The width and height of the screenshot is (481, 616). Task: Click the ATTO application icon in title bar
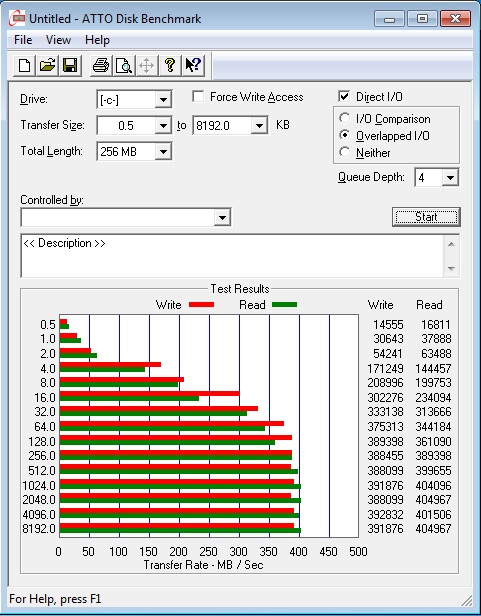[17, 18]
